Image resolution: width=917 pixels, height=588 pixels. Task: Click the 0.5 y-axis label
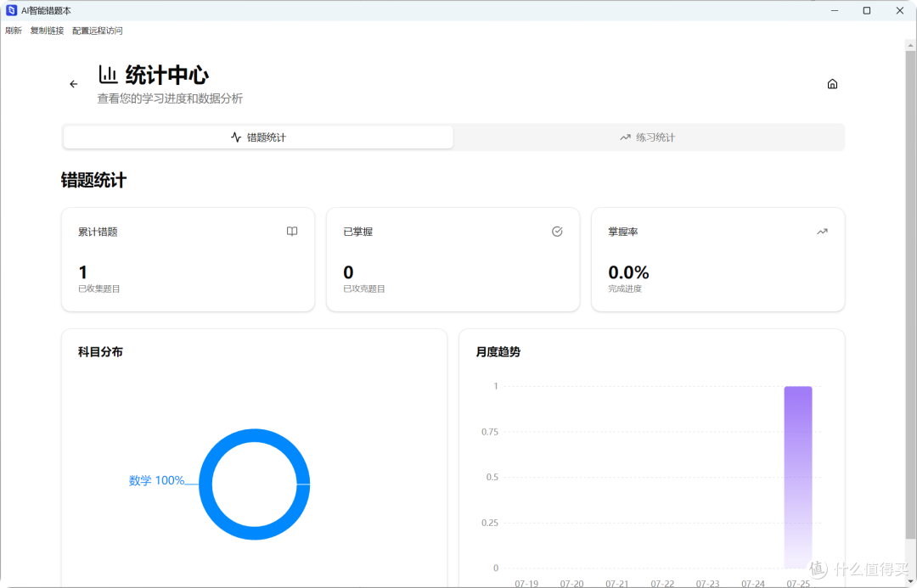pyautogui.click(x=492, y=477)
